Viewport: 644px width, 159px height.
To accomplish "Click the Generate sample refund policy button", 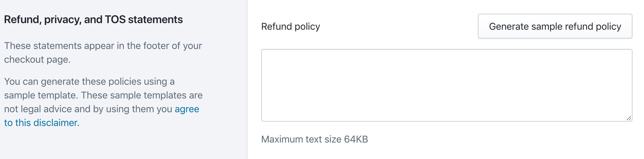I will [x=555, y=26].
